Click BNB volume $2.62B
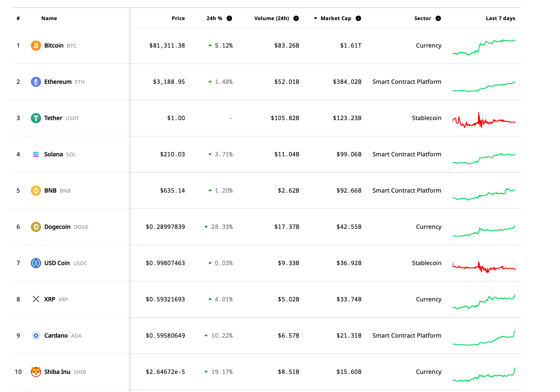560x392 pixels. coord(288,191)
